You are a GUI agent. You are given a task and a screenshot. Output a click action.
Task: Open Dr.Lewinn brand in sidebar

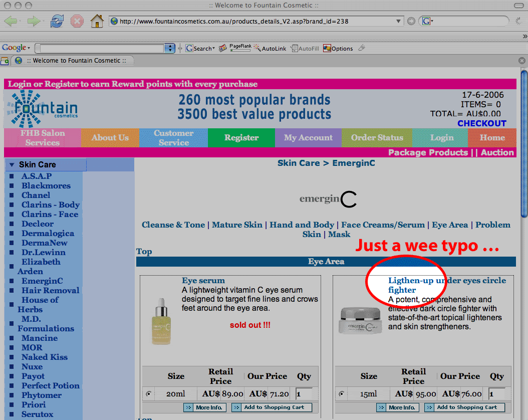(44, 252)
